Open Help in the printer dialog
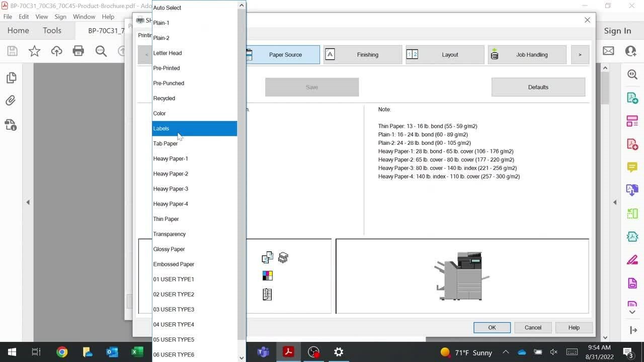Screen dimensions: 644x362 click(x=574, y=327)
